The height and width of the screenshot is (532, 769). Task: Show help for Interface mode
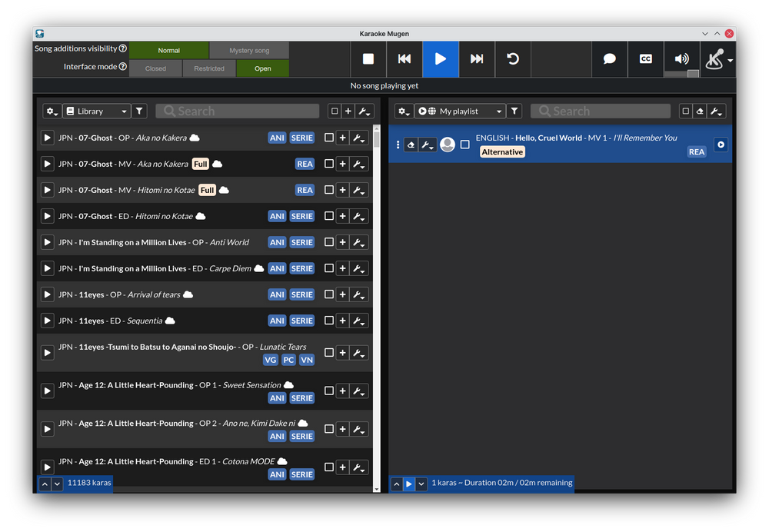coord(123,67)
